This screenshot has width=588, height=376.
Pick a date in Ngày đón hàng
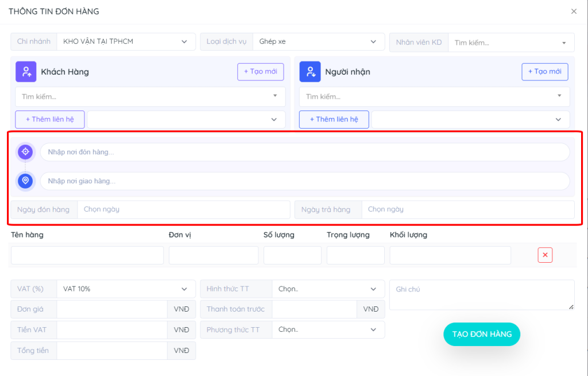point(183,209)
